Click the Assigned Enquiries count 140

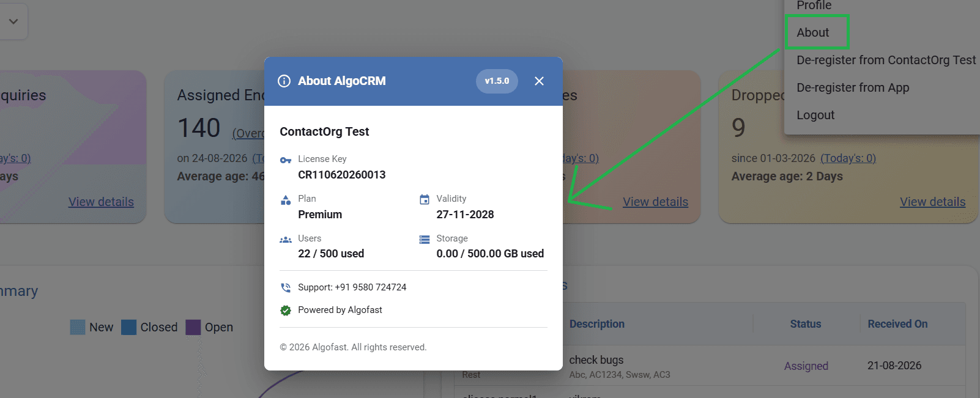(199, 128)
